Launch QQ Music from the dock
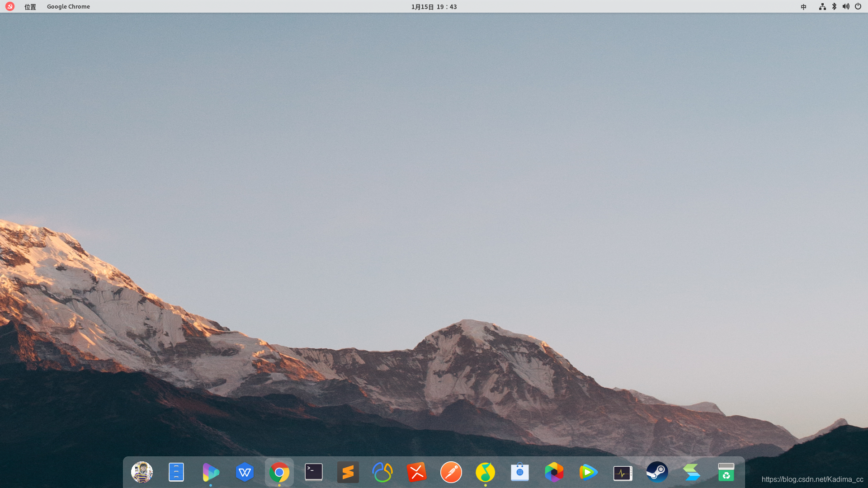This screenshot has width=868, height=488. pos(485,472)
